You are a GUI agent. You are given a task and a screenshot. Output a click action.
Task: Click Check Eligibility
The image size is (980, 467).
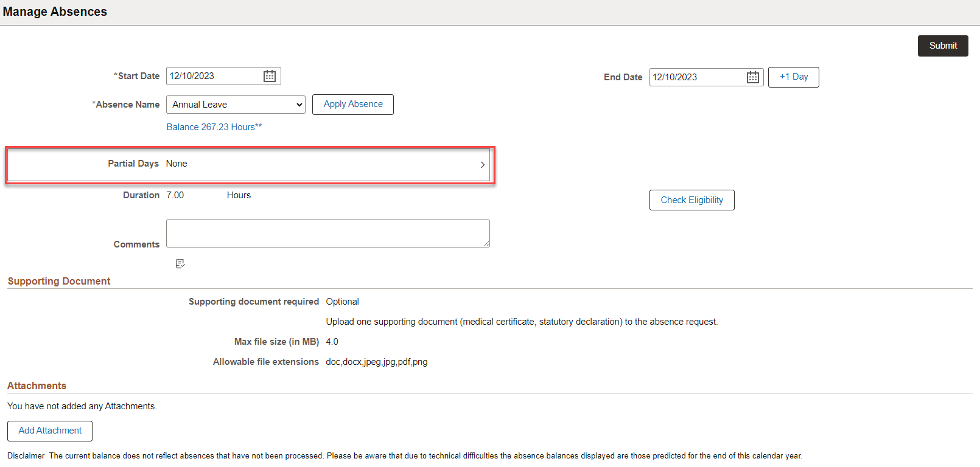coord(691,200)
